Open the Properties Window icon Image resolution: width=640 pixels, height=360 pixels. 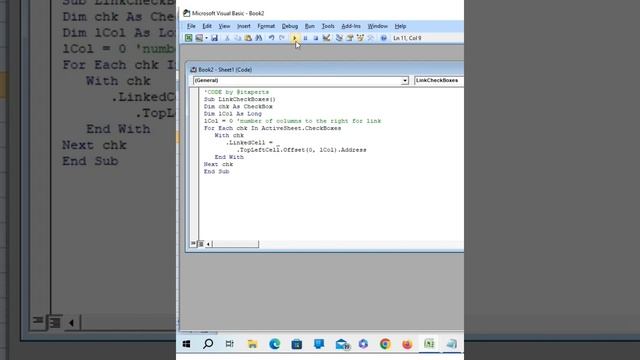pos(350,38)
